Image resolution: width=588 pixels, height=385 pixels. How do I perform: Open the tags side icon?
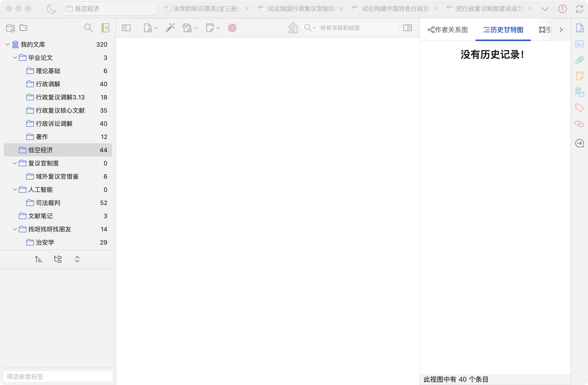579,108
